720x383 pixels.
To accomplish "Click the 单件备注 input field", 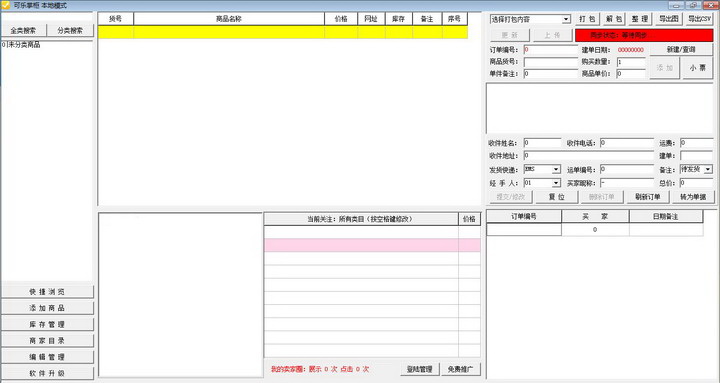I will (x=551, y=73).
